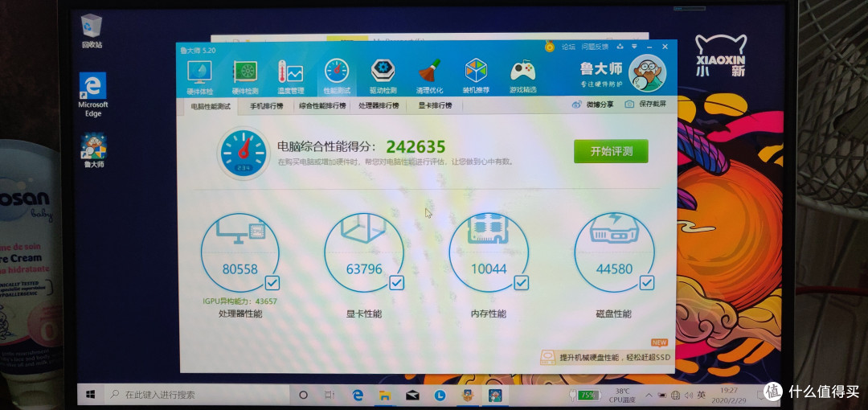Viewport: 868px width, 410px height.
Task: Click the taskbar search box
Action: [197, 395]
